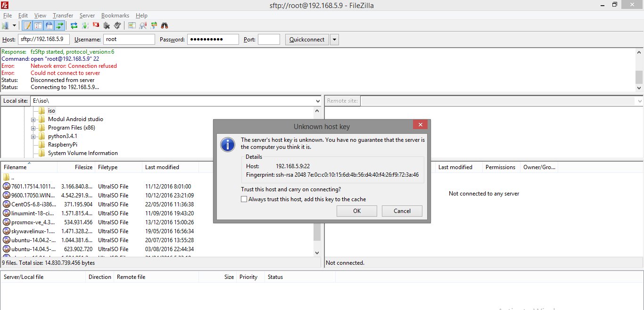The image size is (644, 310).
Task: Select the iso folder in tree
Action: tap(51, 111)
